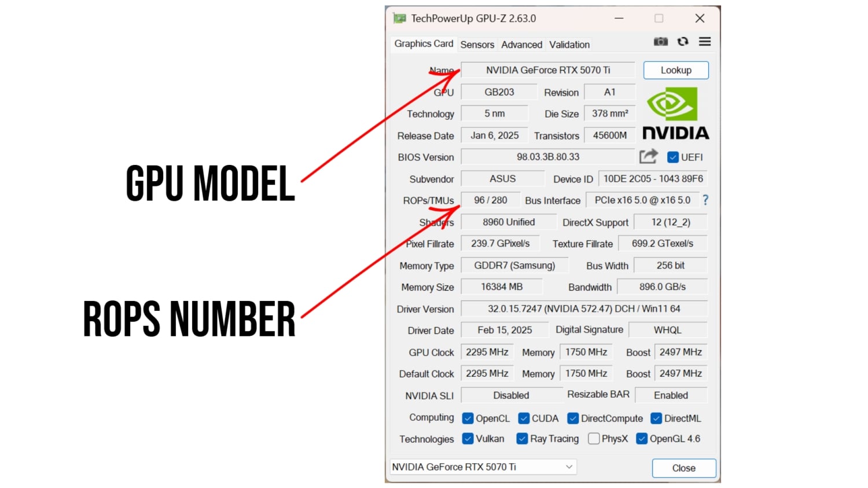Toggle the UEFI checkbox
Screen dimensions: 868x488
pos(672,157)
